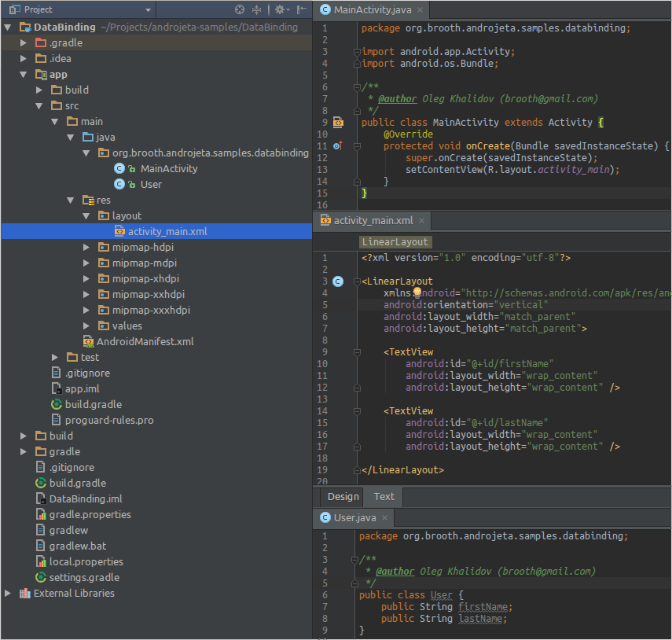
Task: Close the User.java editor tab
Action: tap(385, 518)
